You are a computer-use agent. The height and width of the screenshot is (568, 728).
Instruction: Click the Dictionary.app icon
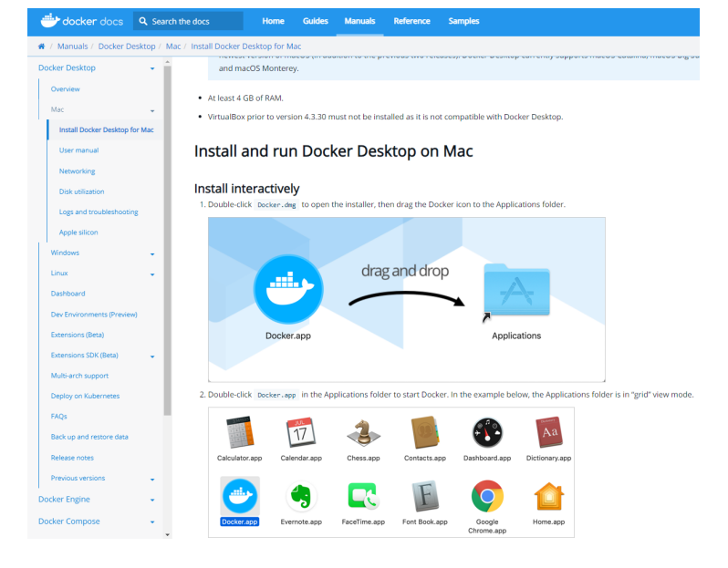tap(548, 433)
